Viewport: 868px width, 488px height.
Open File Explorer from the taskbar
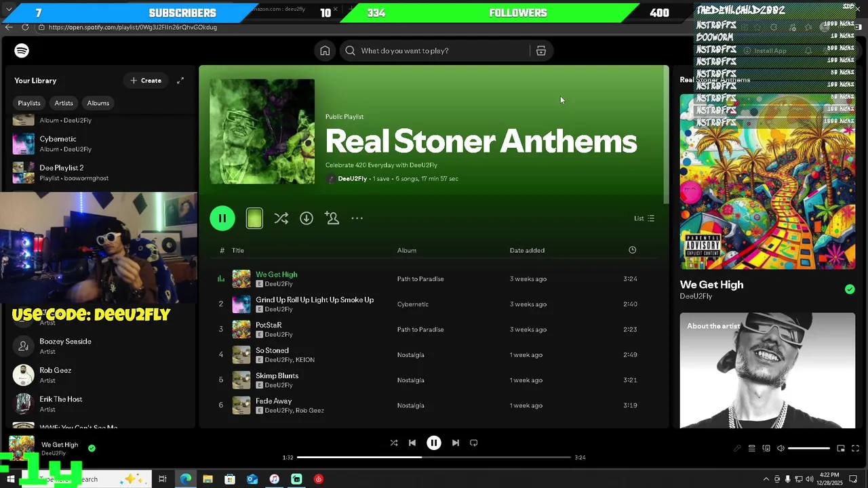click(208, 479)
